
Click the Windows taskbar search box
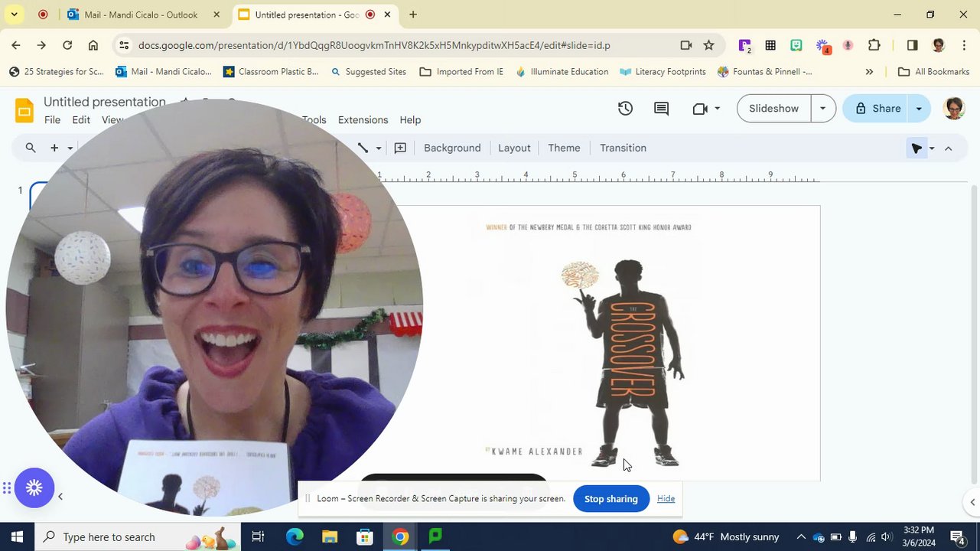tap(138, 536)
